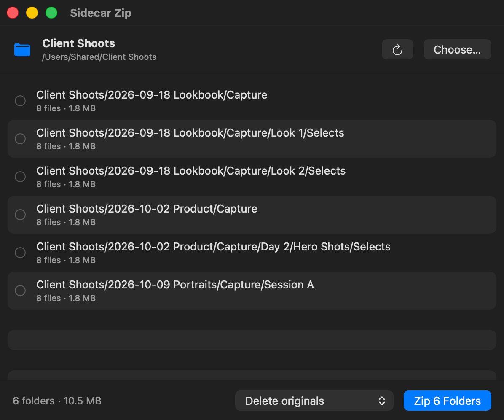Toggle circle for Look 1/Selects folder
Image resolution: width=504 pixels, height=420 pixels.
[x=20, y=139]
